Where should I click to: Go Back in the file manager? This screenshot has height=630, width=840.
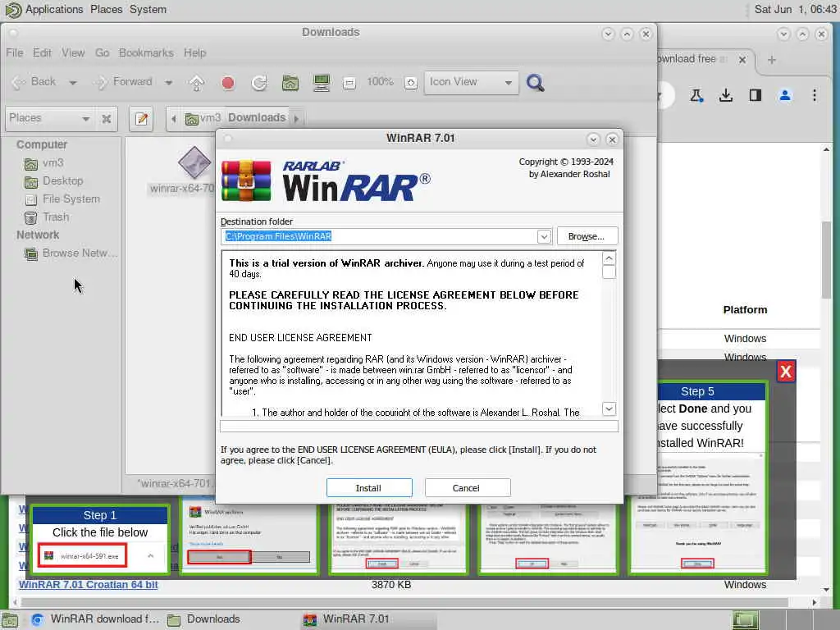click(x=34, y=82)
